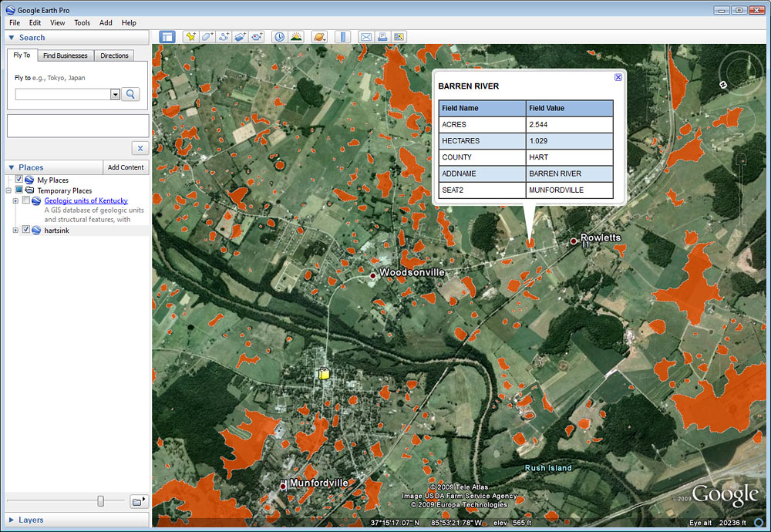The height and width of the screenshot is (532, 771).
Task: Open the Help menu
Action: 129,22
